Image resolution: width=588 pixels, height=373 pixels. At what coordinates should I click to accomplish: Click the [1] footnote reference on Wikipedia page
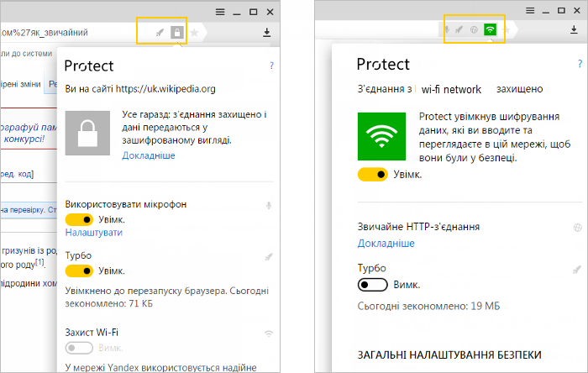pos(39,262)
